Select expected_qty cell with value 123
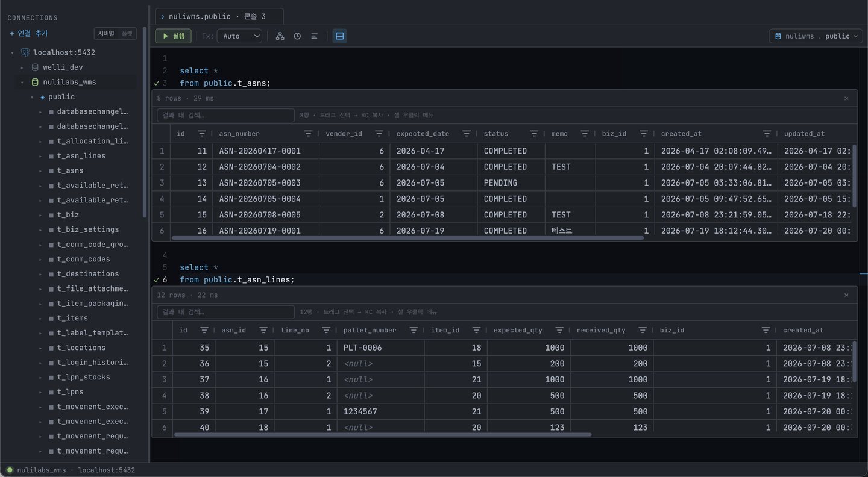 click(x=528, y=427)
